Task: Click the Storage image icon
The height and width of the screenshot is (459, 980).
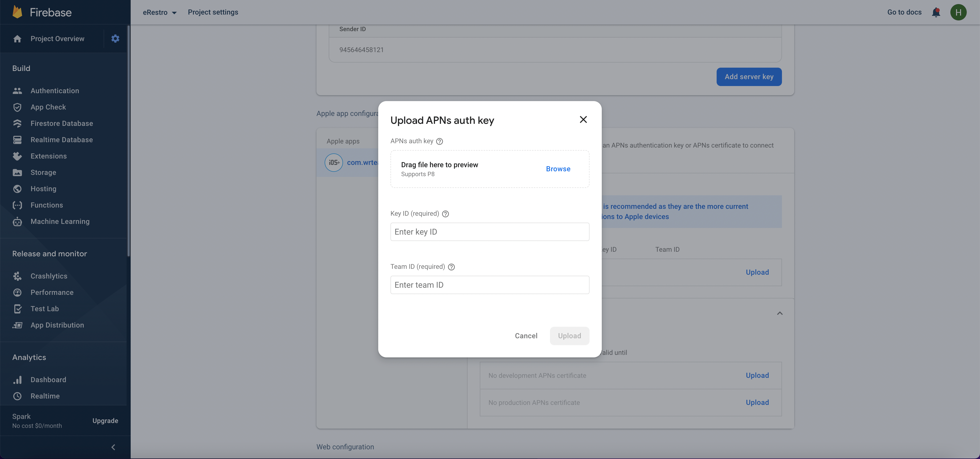Action: [x=17, y=172]
